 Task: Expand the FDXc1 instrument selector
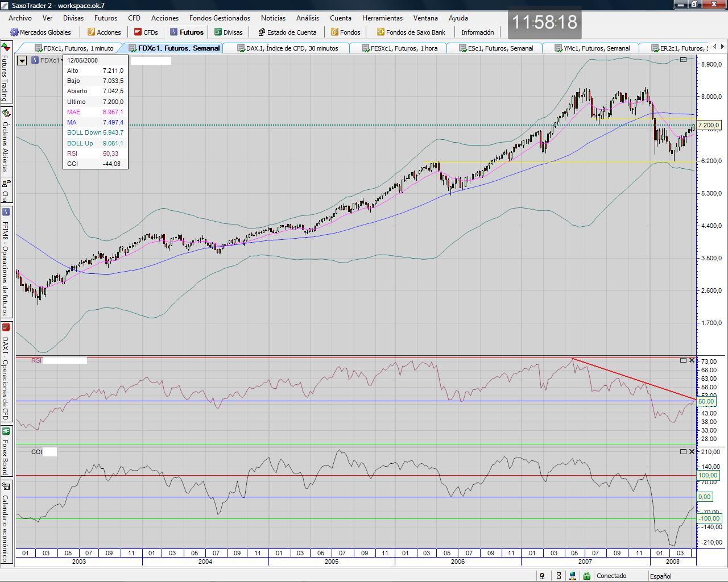click(x=47, y=60)
